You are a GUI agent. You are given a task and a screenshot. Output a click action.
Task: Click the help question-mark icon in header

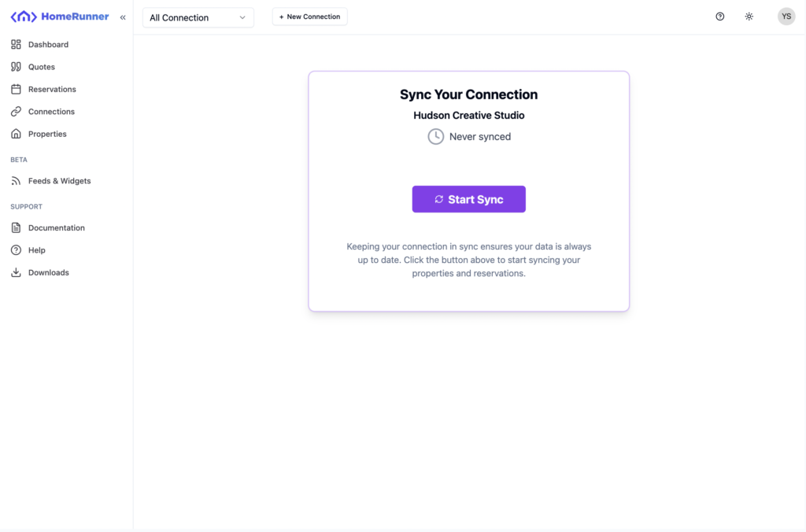pos(719,17)
